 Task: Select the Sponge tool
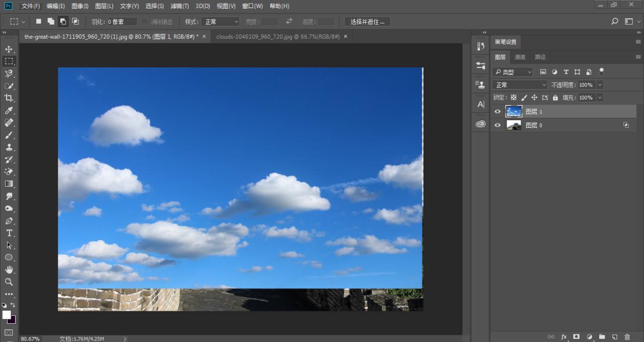(x=9, y=208)
